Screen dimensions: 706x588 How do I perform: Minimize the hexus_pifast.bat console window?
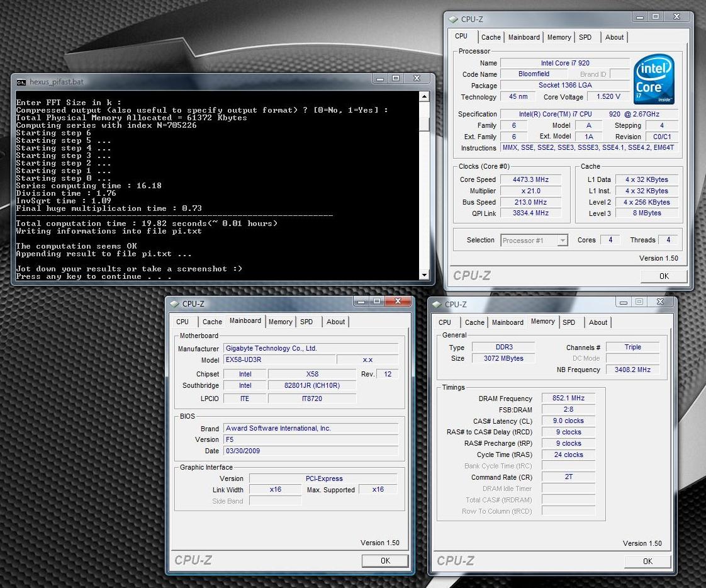click(x=380, y=79)
